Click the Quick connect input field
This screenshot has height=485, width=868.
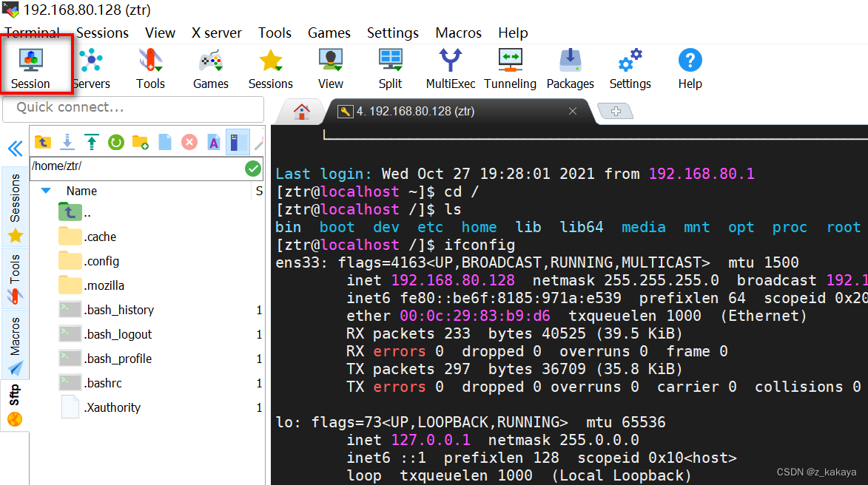pos(133,108)
